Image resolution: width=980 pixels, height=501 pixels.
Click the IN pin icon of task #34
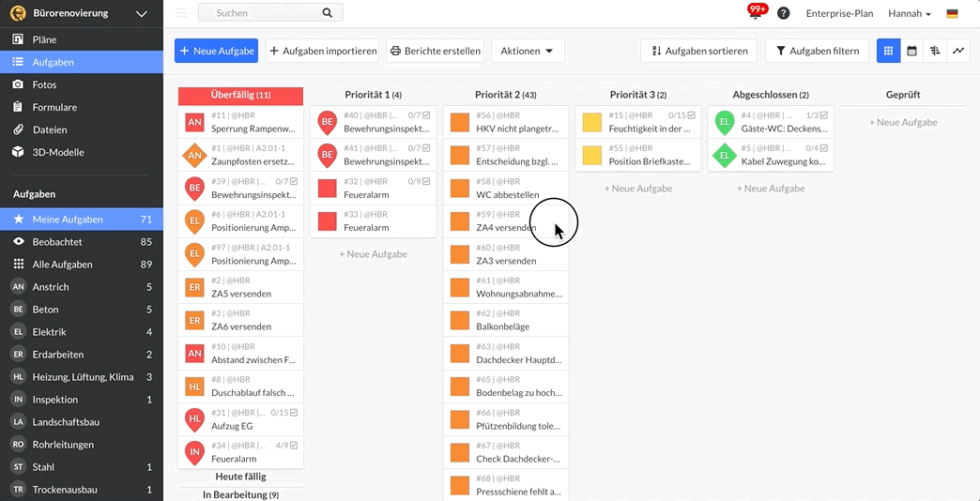coord(194,451)
